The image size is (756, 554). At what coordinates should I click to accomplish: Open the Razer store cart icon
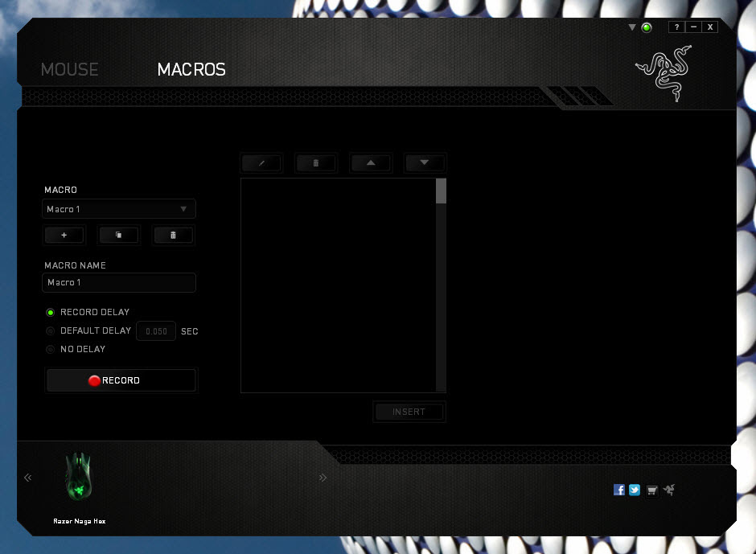[x=652, y=490]
